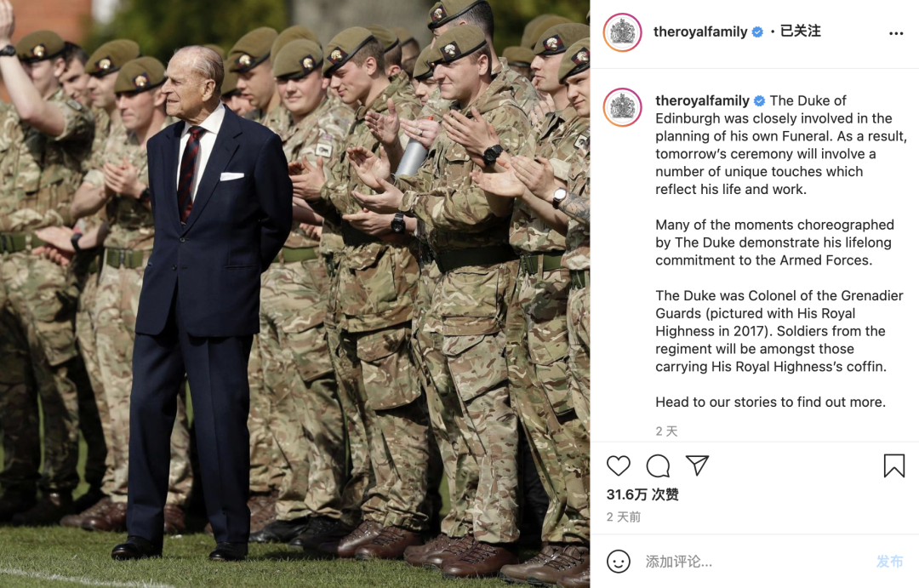Click the photo of Duke with soldiers
Viewport: 919px width, 588px height.
point(294,294)
